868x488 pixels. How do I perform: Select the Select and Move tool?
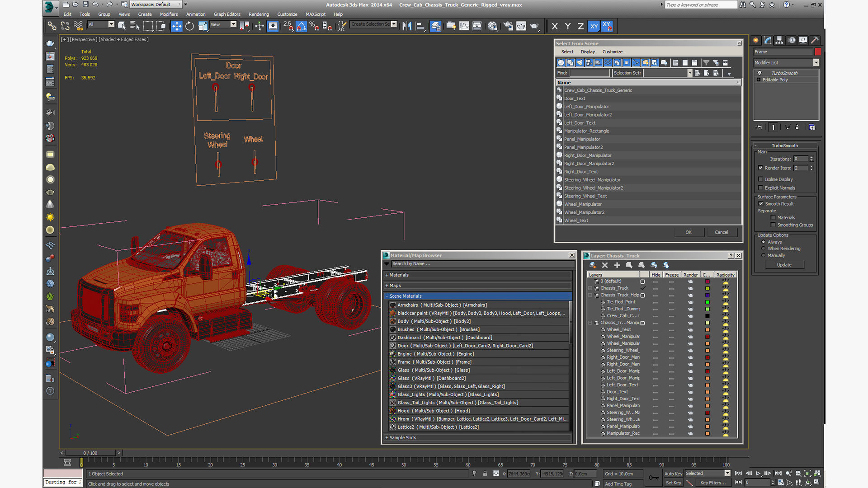(x=176, y=26)
